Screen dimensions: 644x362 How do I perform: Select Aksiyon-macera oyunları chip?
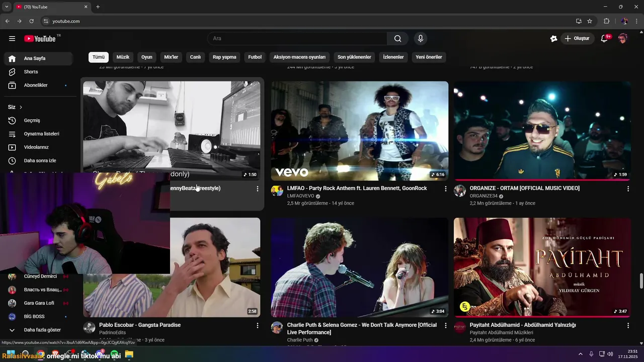[299, 57]
